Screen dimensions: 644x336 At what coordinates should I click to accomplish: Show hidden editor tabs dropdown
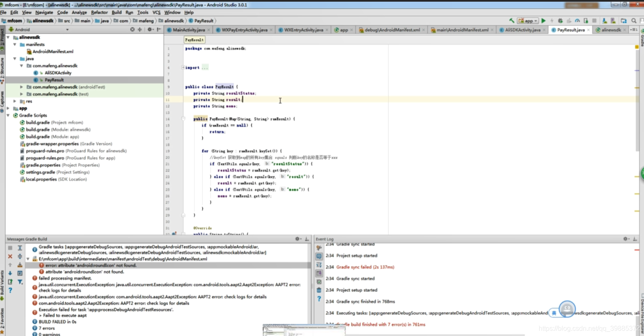click(x=634, y=30)
